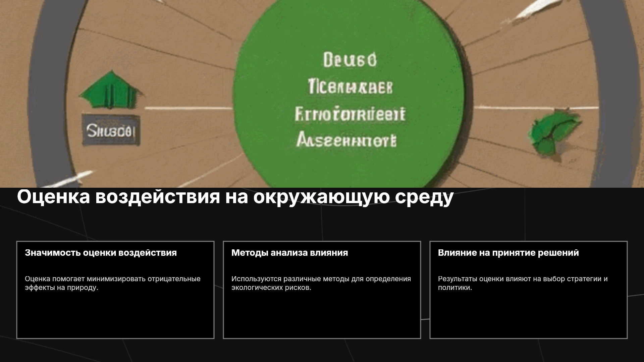Click the empty area of the middle card
The image size is (644, 362).
tap(322, 315)
